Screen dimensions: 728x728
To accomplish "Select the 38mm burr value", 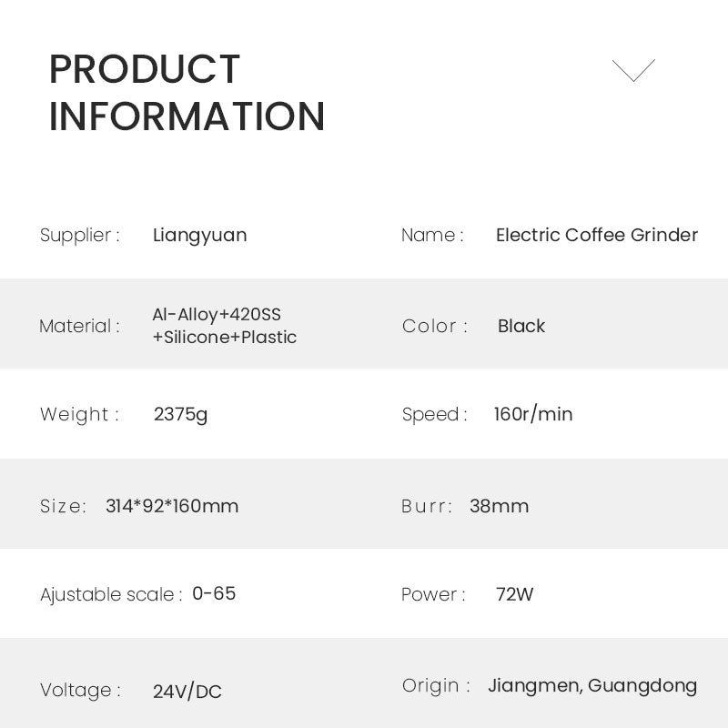I will click(499, 506).
